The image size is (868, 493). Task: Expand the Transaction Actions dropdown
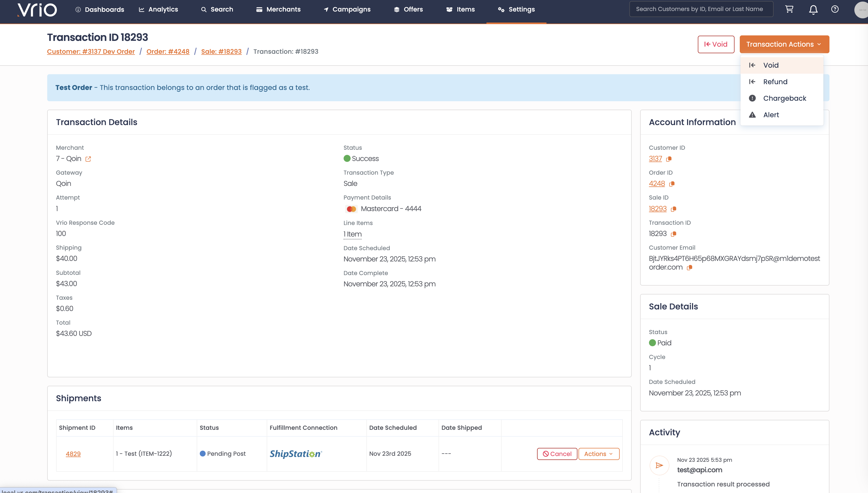784,44
